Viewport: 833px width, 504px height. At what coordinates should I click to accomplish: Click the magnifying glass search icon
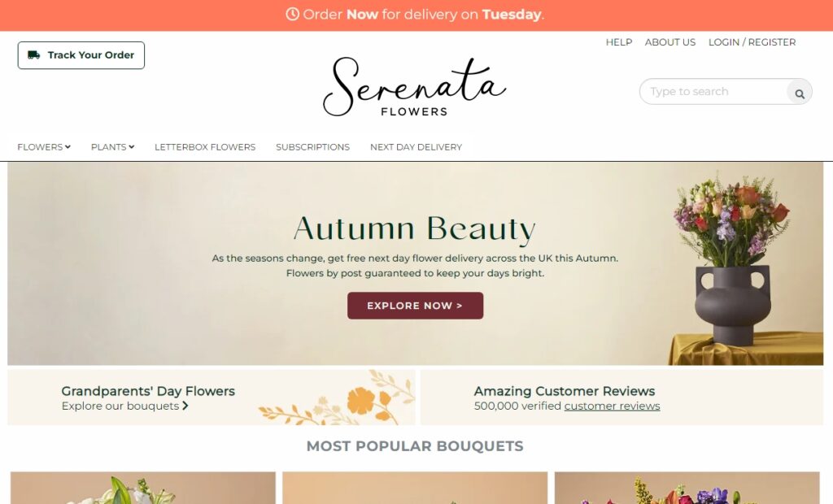coord(799,93)
